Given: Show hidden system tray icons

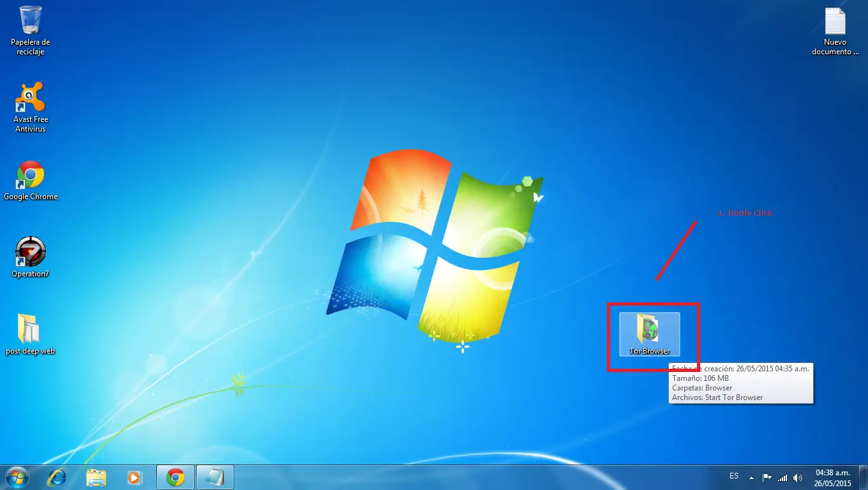Looking at the screenshot, I should click(x=751, y=477).
